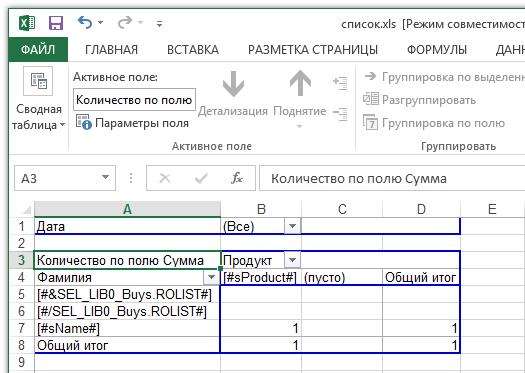Click the Активное поле name input box
This screenshot has width=525, height=373.
pyautogui.click(x=135, y=100)
